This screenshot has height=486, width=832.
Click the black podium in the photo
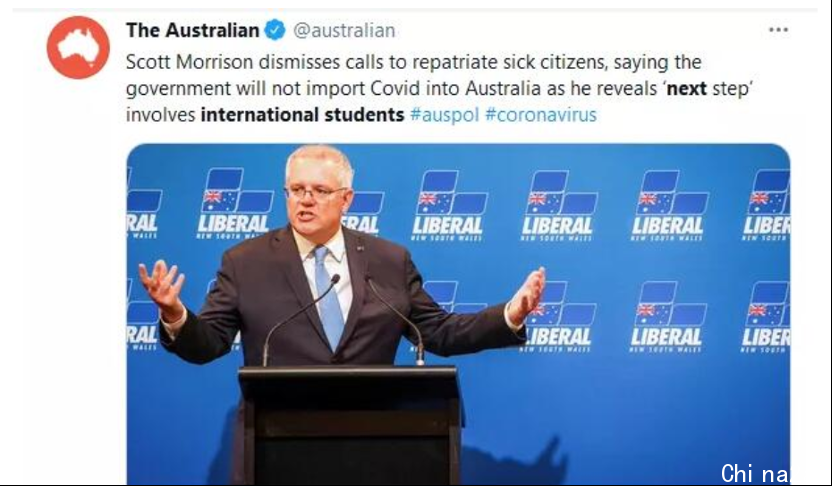tap(350, 423)
